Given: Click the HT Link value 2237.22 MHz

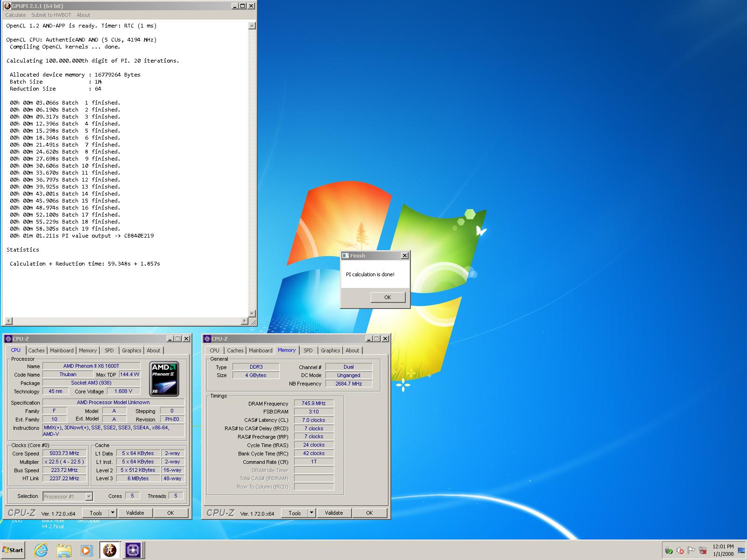Looking at the screenshot, I should click(65, 478).
